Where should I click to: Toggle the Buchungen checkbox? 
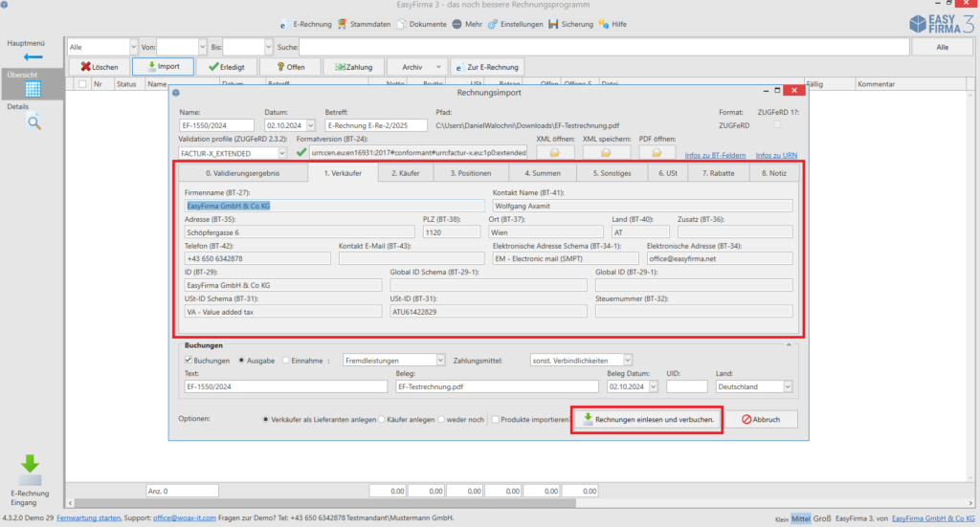[189, 361]
